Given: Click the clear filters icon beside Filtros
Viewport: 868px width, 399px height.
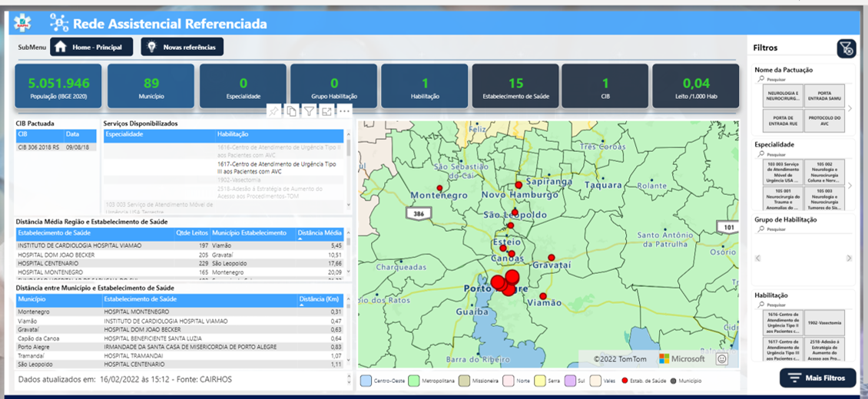Looking at the screenshot, I should click(x=846, y=48).
